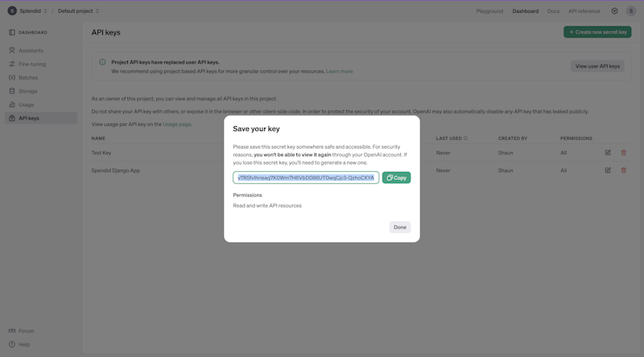Click View user API keys button
This screenshot has height=357, width=644.
click(x=597, y=66)
